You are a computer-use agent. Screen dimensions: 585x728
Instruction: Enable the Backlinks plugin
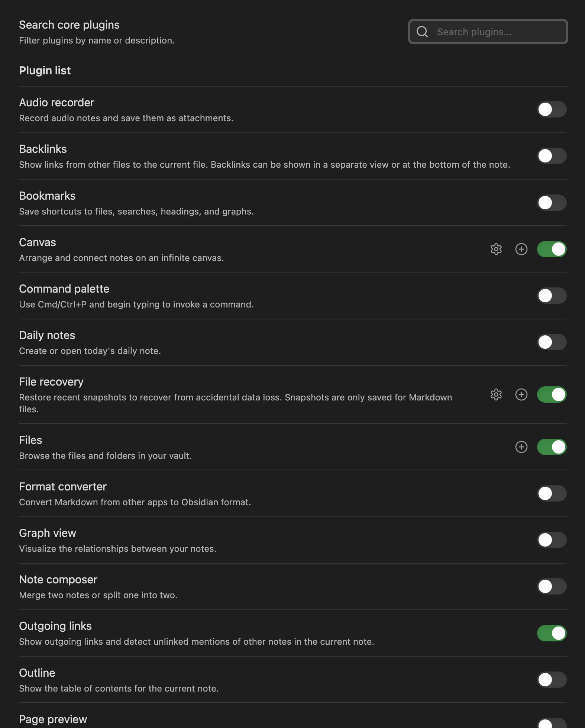pos(552,156)
